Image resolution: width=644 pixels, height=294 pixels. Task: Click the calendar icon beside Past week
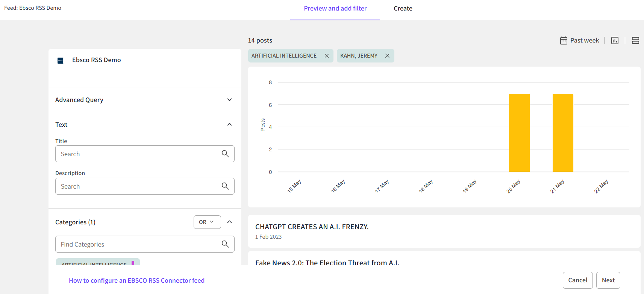pyautogui.click(x=564, y=41)
